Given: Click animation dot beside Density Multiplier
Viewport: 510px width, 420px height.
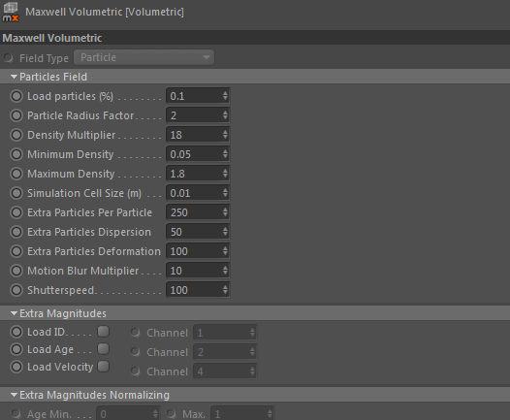Looking at the screenshot, I should tap(16, 135).
